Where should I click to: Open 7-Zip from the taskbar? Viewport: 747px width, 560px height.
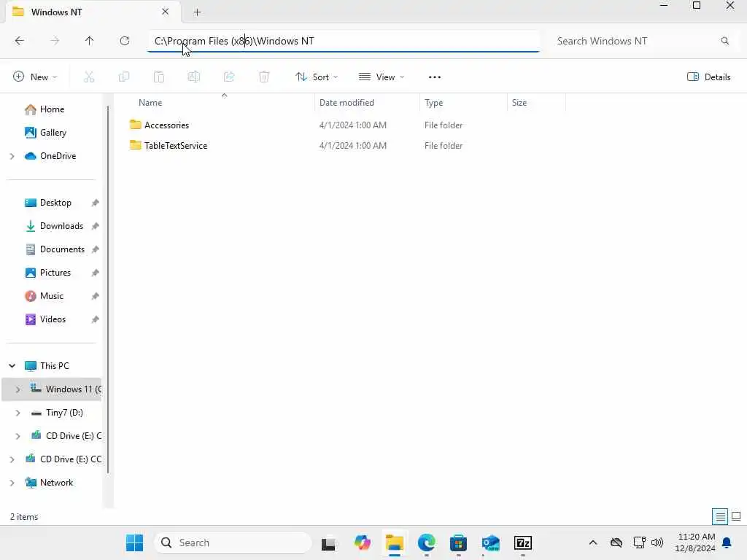coord(522,542)
